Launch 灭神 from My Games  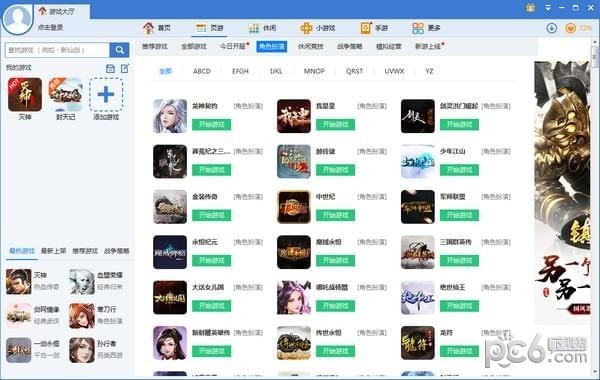(x=25, y=95)
